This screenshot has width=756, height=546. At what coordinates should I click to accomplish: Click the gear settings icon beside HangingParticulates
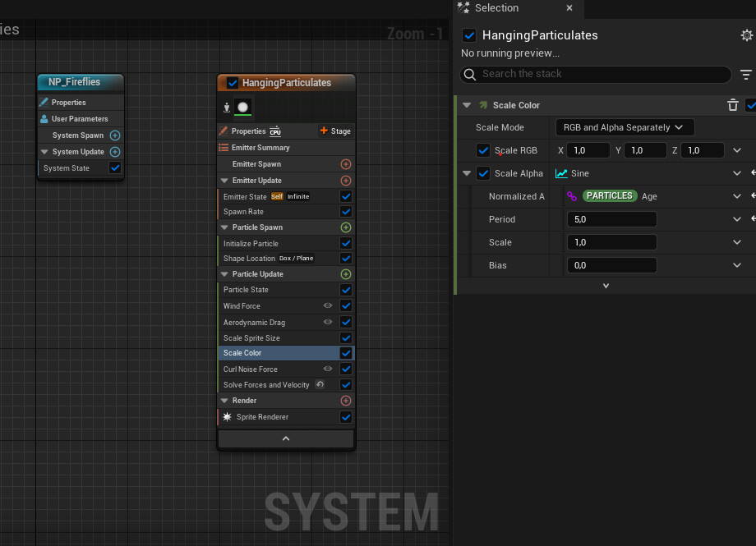pyautogui.click(x=746, y=35)
